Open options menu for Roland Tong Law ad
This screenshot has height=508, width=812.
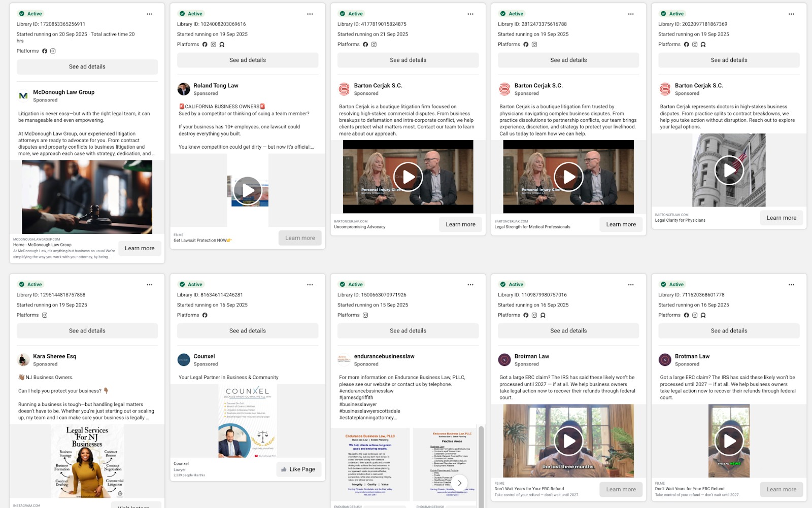coord(310,14)
